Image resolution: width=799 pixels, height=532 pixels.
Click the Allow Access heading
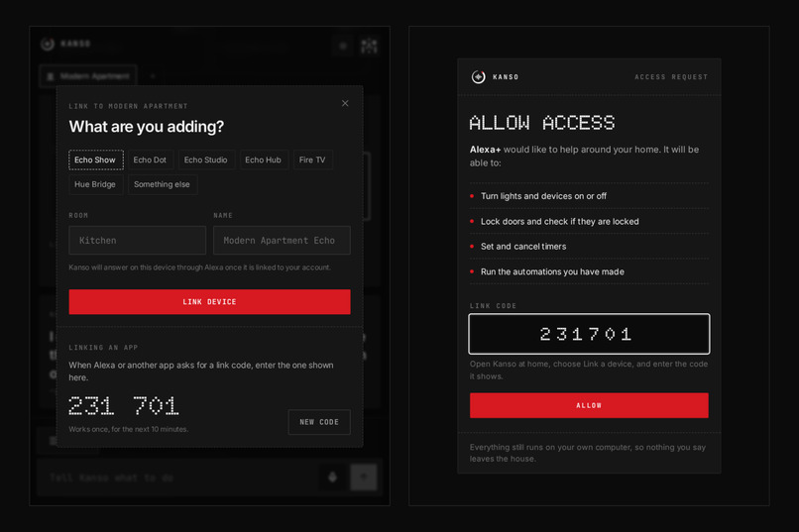click(542, 123)
